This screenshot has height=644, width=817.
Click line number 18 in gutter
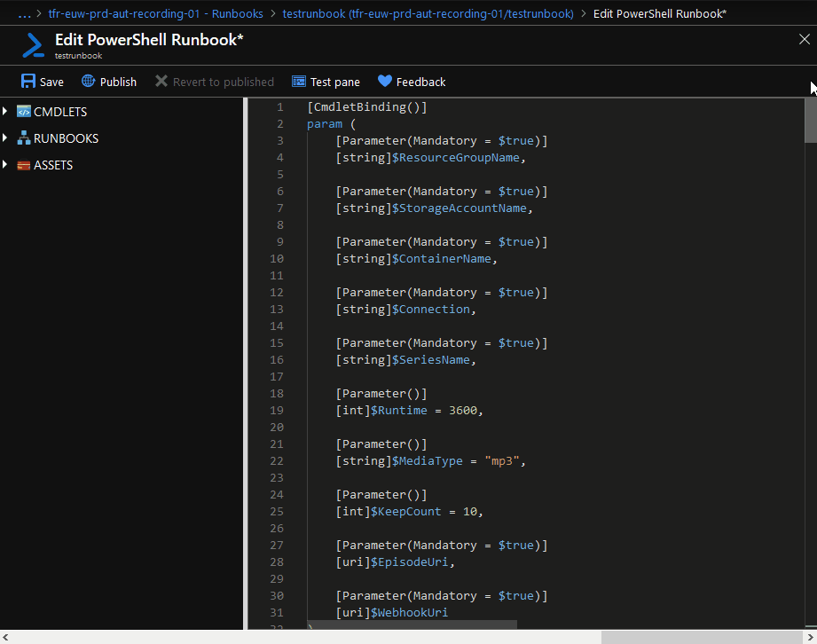click(x=277, y=394)
